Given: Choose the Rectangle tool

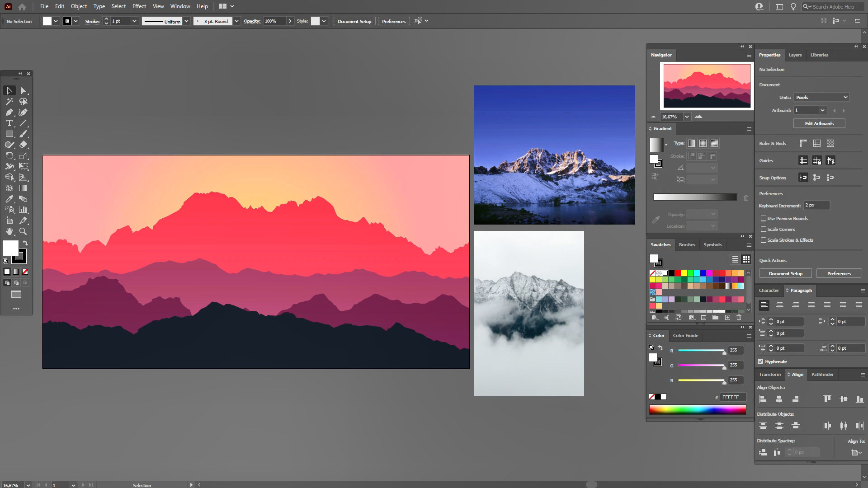Looking at the screenshot, I should 9,134.
